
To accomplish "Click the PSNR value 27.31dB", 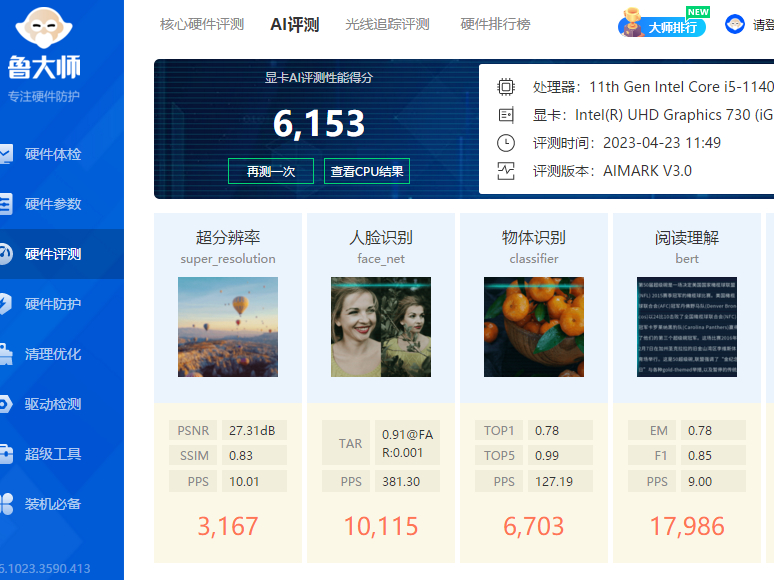I will tap(254, 430).
